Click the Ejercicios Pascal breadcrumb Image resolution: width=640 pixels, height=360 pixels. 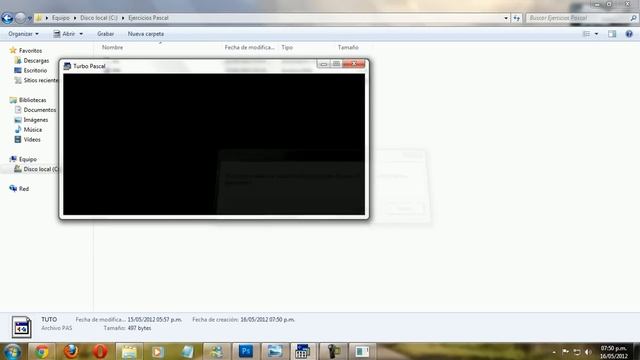(148, 18)
